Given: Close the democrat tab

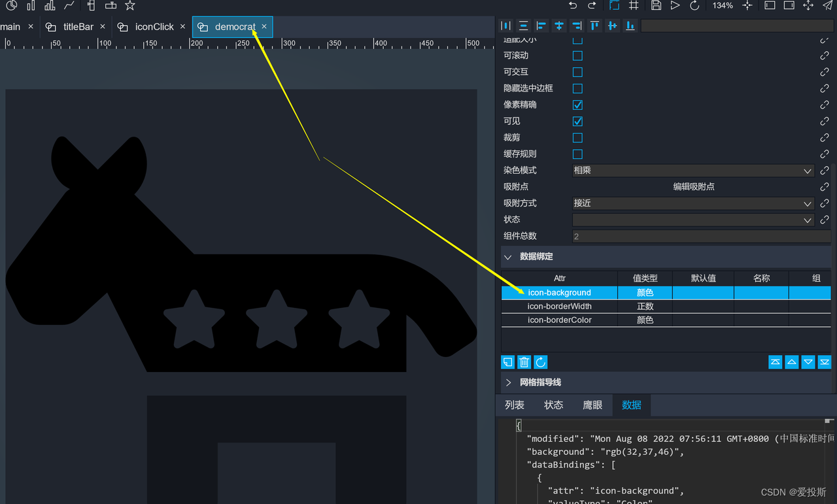Looking at the screenshot, I should click(x=264, y=27).
